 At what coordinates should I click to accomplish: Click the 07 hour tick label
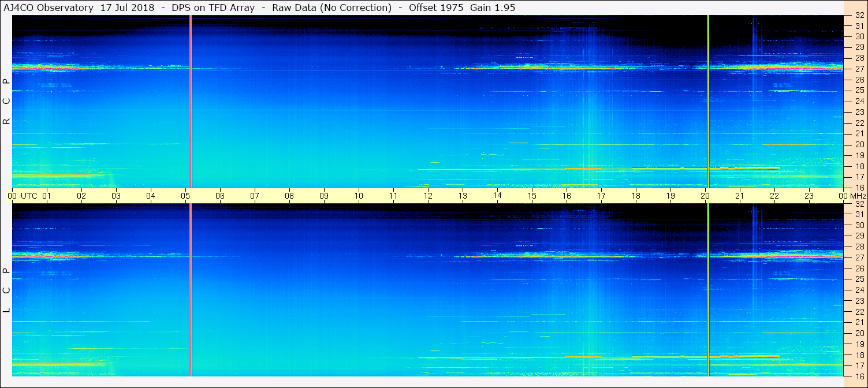pos(255,196)
